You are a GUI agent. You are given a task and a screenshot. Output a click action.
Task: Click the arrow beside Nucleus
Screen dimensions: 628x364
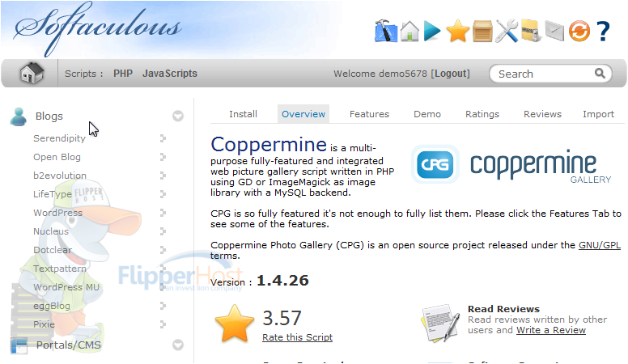[x=163, y=231]
